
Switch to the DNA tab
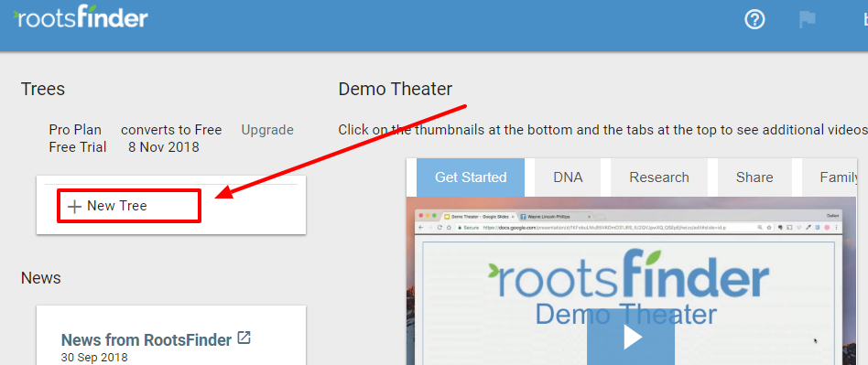pyautogui.click(x=568, y=177)
